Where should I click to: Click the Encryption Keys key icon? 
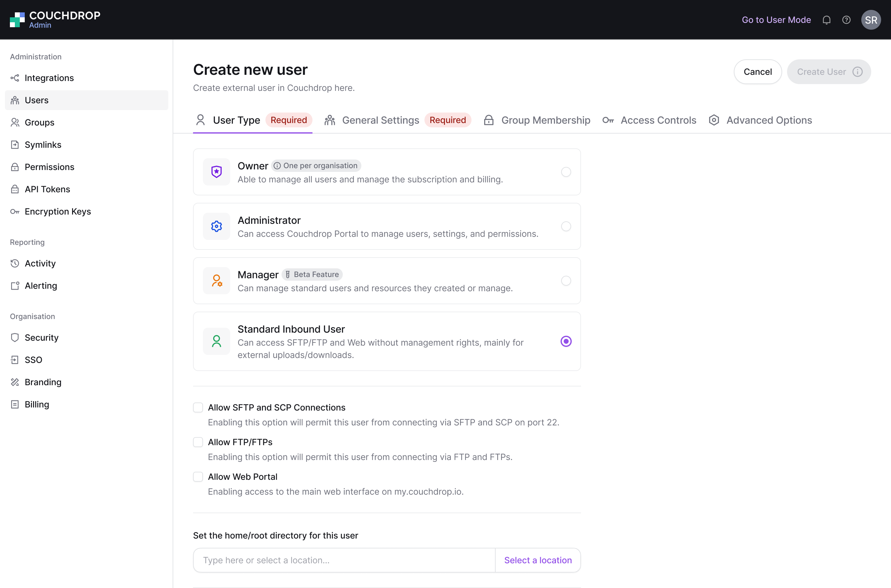(x=15, y=211)
